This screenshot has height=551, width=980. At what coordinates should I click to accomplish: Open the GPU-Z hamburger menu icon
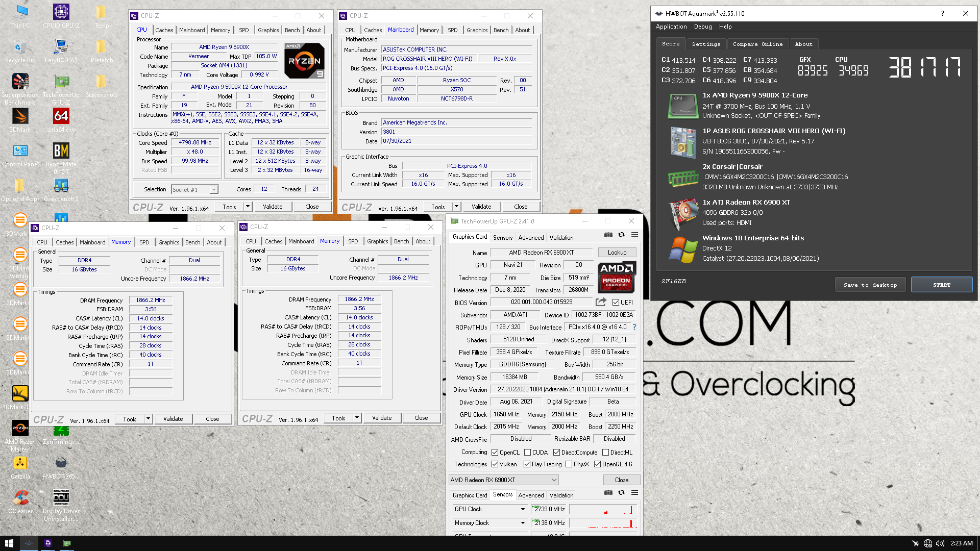(634, 235)
